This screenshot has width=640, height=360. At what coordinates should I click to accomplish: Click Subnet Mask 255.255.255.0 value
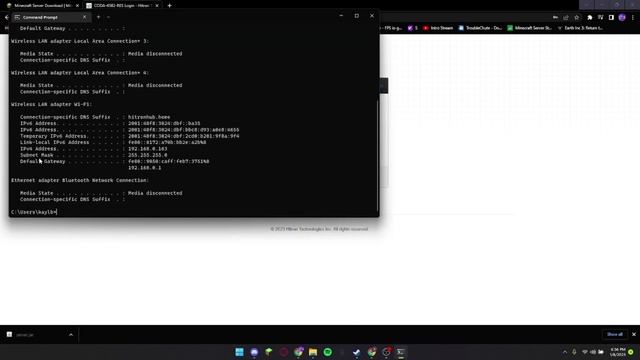coord(147,155)
